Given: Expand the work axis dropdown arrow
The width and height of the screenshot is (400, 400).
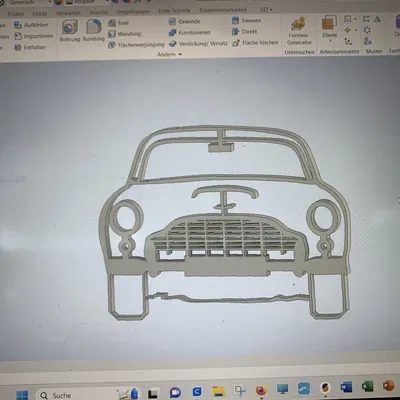Looking at the screenshot, I should [x=355, y=19].
